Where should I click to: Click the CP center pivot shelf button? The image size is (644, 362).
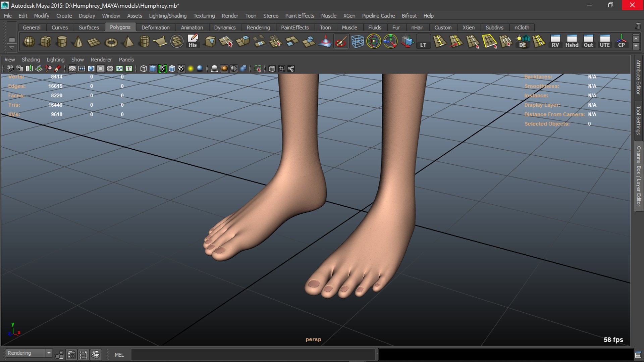tap(621, 42)
